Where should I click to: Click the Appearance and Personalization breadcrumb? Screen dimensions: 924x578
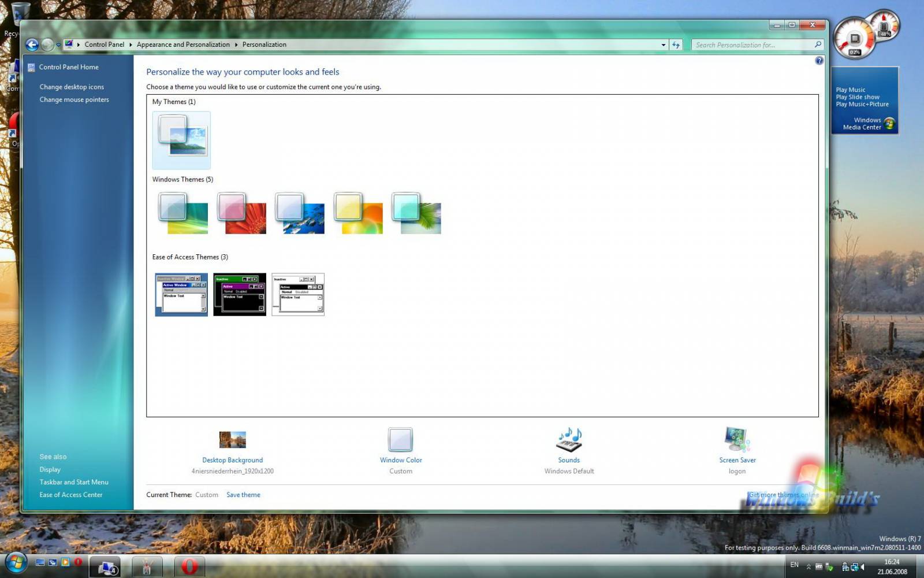pos(183,45)
